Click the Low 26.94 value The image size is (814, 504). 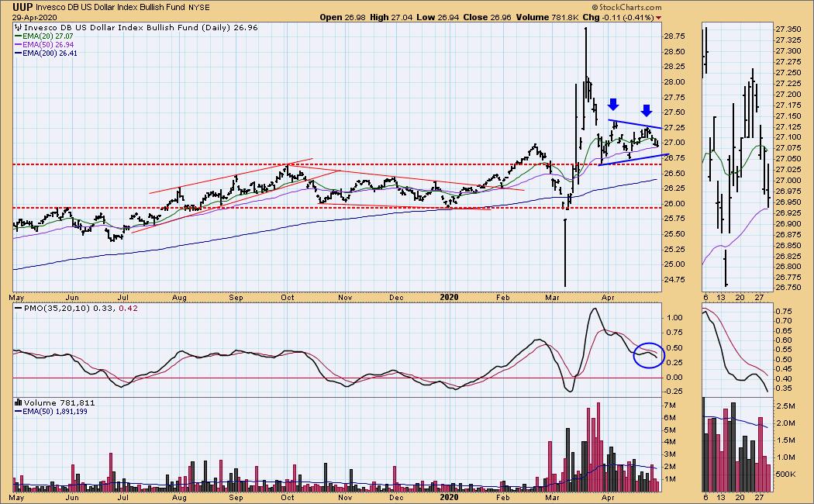tap(437, 17)
